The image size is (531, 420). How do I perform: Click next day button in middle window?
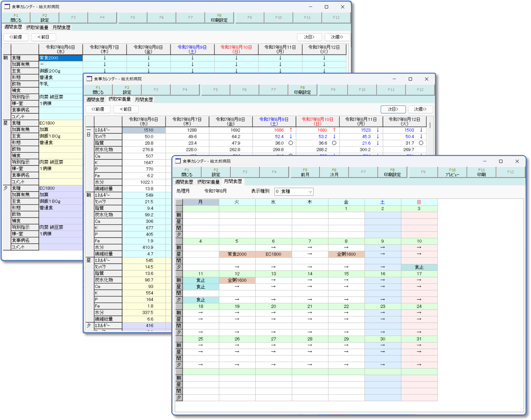393,109
